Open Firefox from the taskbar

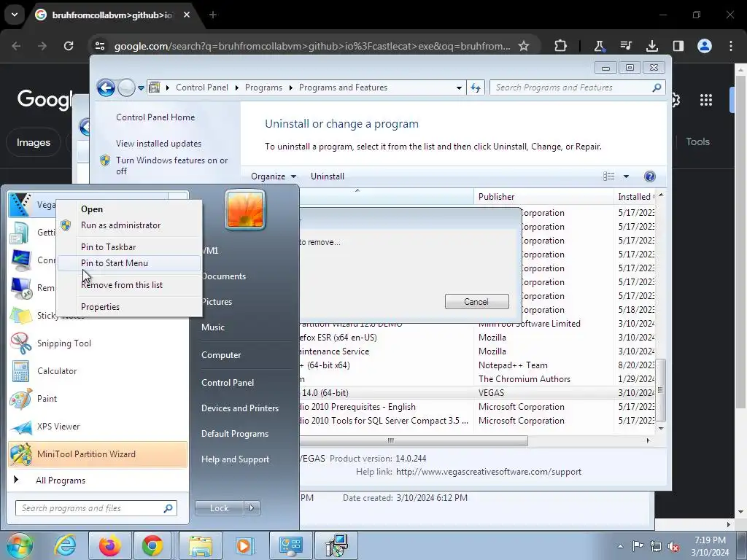(109, 545)
